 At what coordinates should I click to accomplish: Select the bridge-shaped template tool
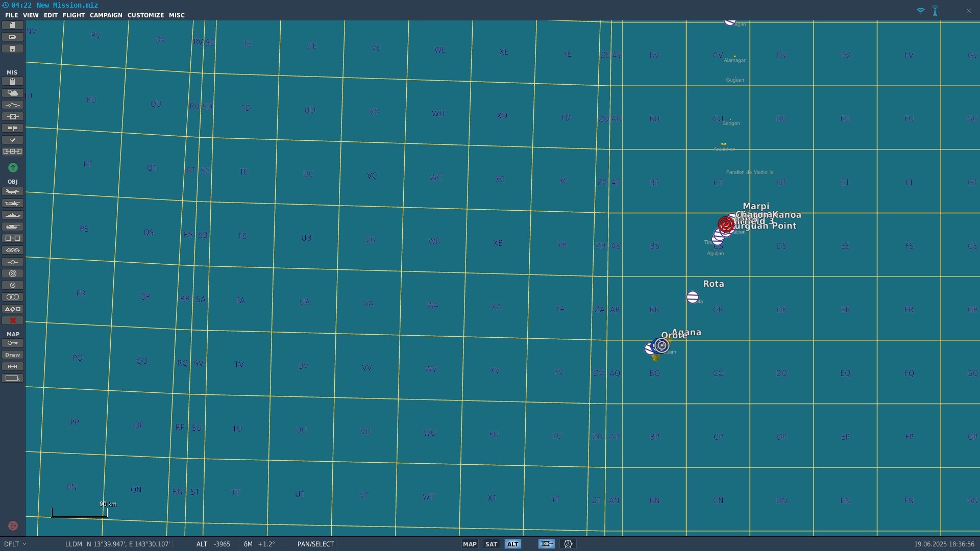coord(13,250)
